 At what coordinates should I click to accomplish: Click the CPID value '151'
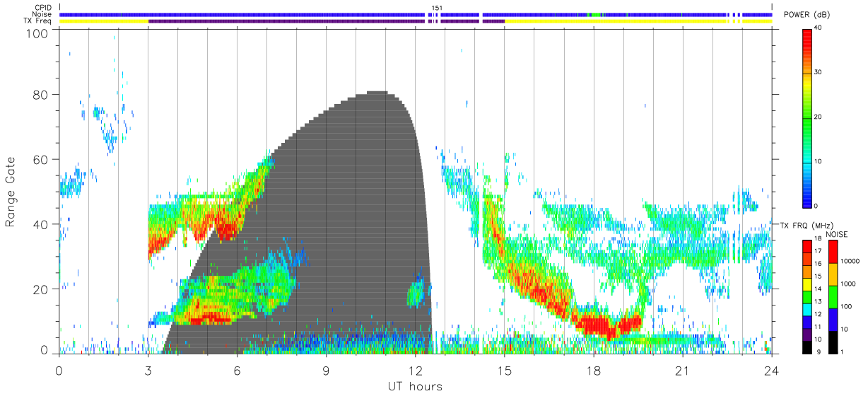(x=437, y=8)
